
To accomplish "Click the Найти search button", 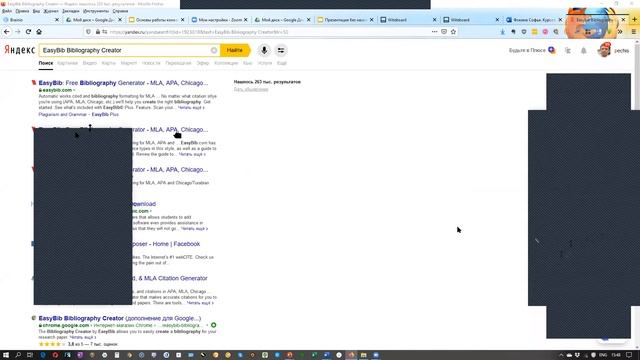I will [x=235, y=50].
